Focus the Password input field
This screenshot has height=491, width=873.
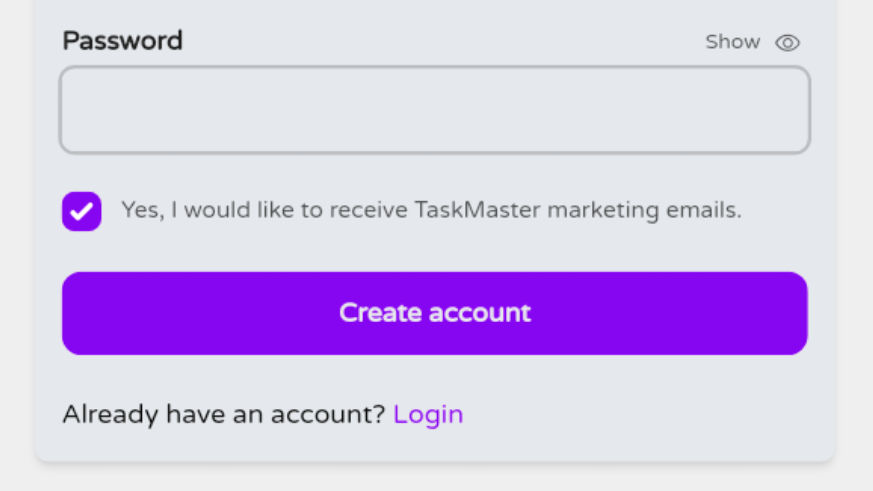(x=434, y=110)
